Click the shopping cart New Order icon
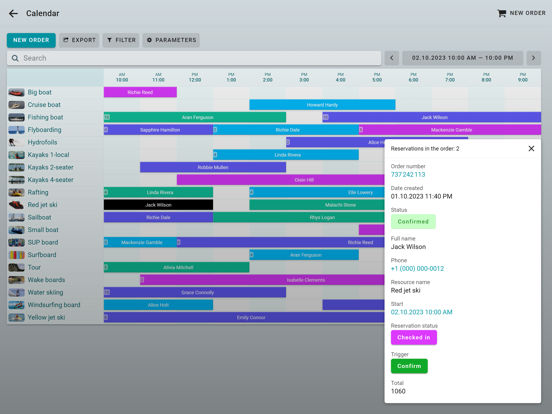The image size is (552, 414). (x=501, y=13)
